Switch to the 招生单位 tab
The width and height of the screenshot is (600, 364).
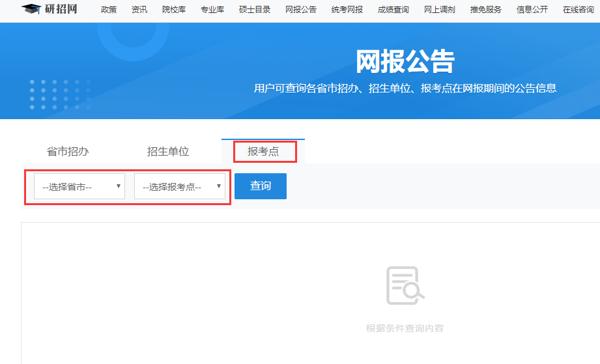tap(168, 152)
